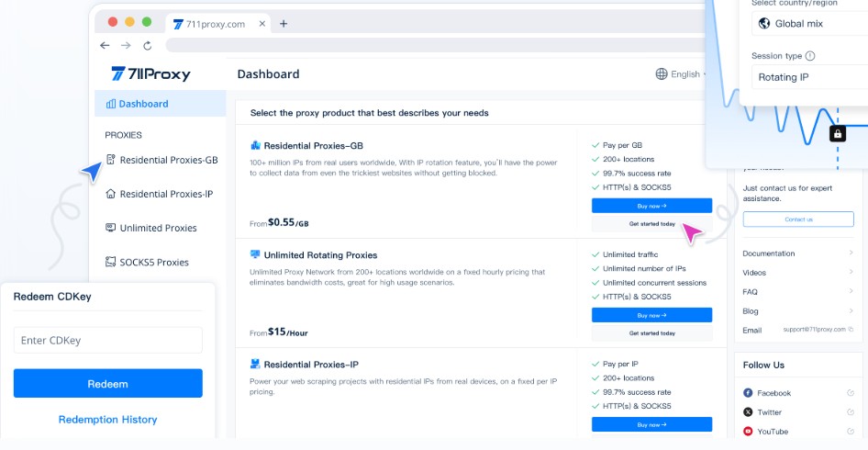Image resolution: width=868 pixels, height=450 pixels.
Task: Open a new browser tab with plus
Action: click(284, 23)
